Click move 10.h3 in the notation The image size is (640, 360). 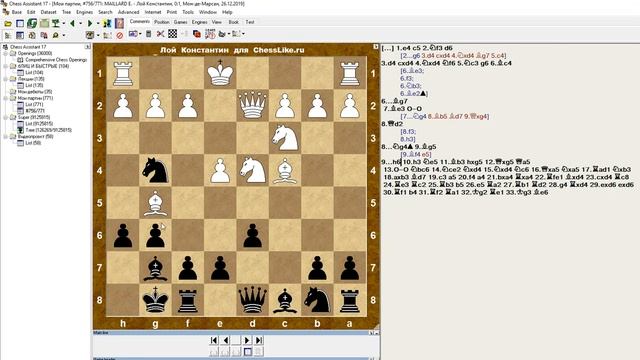412,162
